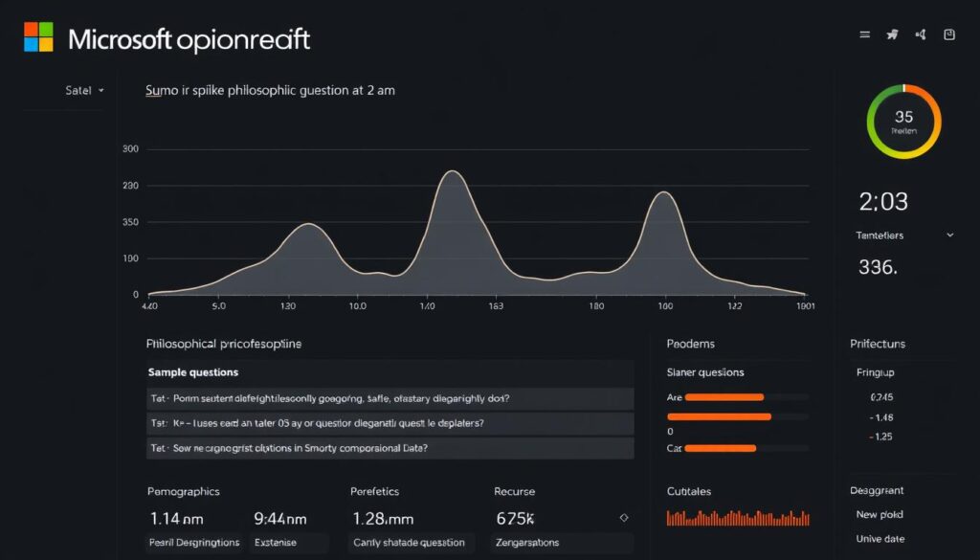This screenshot has width=980, height=560.
Task: Open the audio announcement icon
Action: (921, 34)
